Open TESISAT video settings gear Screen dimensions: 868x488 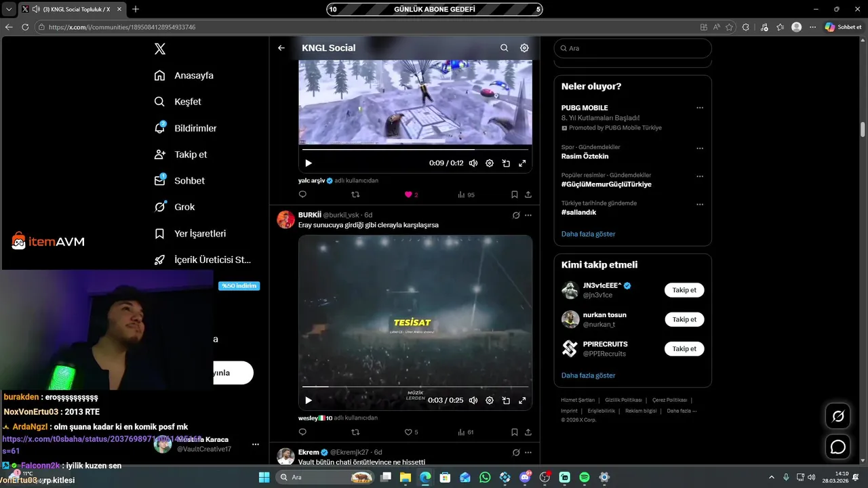pos(490,401)
